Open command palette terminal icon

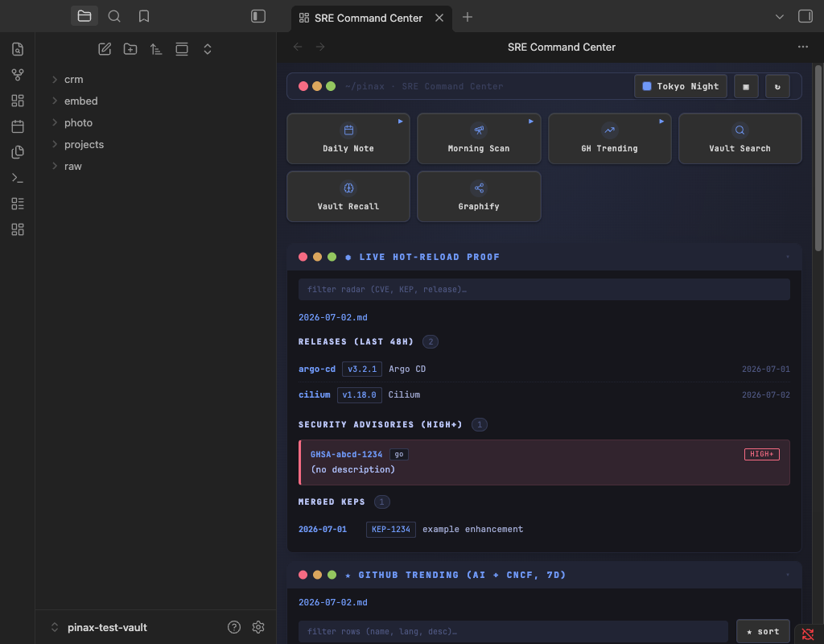[18, 178]
